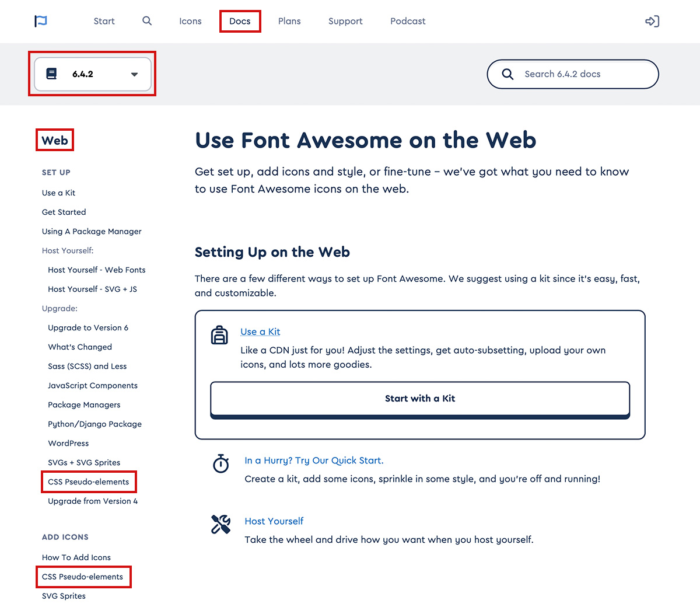Click the Web sidebar heading
This screenshot has width=700, height=607.
point(55,140)
